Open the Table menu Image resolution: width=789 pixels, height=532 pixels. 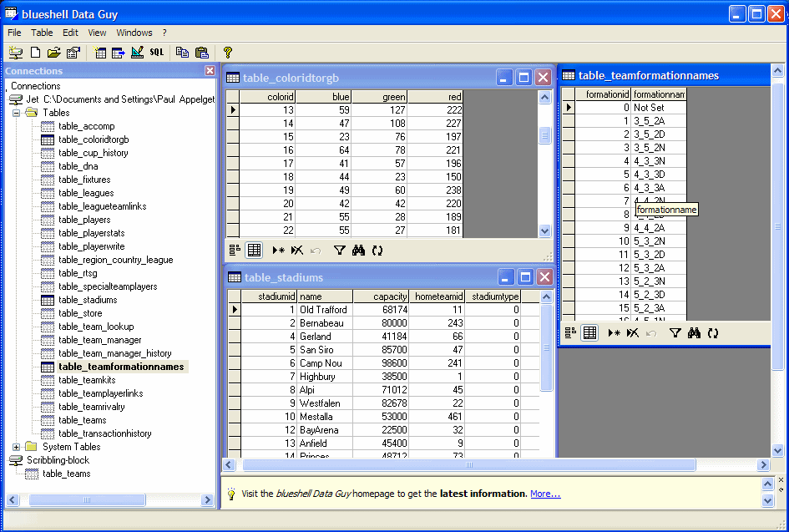(42, 33)
